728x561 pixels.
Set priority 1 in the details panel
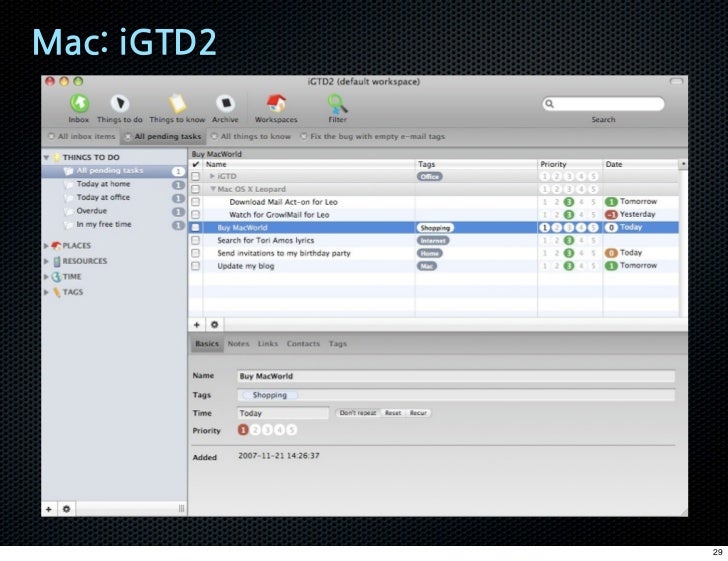[243, 430]
